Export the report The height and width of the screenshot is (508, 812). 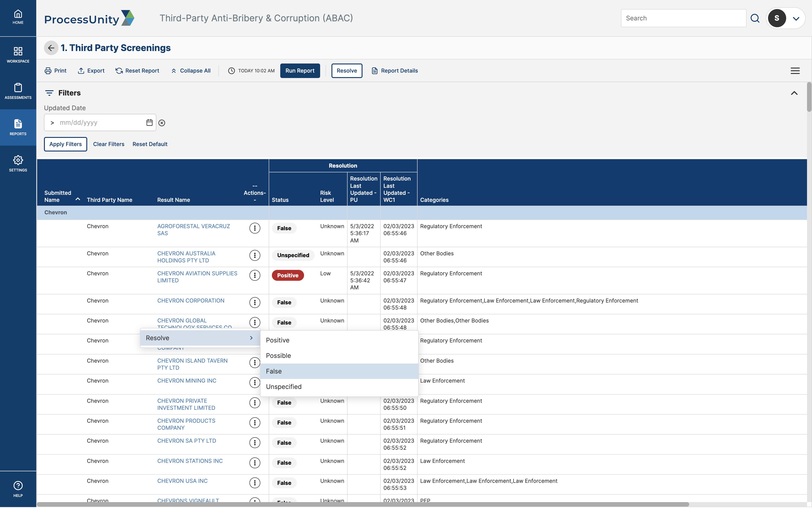coord(91,71)
